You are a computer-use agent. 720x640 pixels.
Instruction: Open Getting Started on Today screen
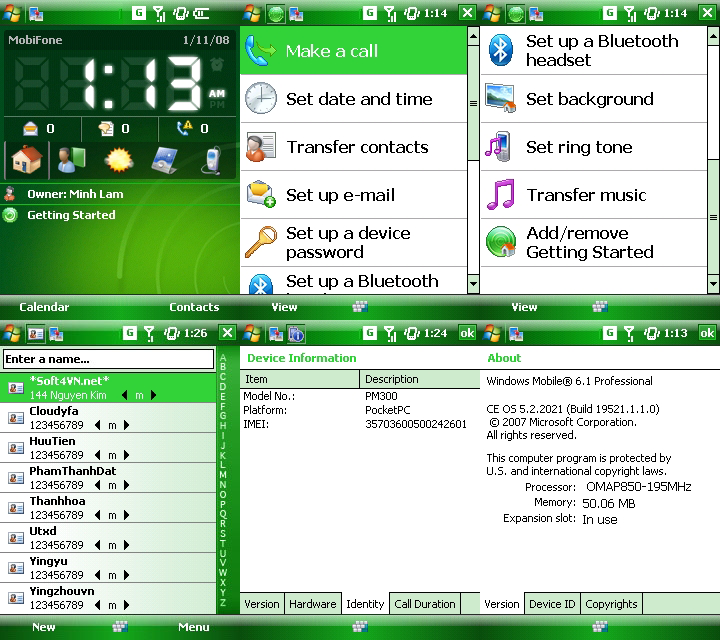point(119,215)
